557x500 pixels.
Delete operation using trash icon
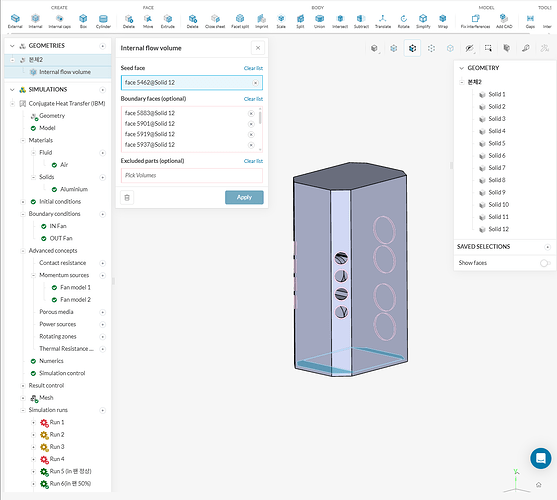[x=127, y=197]
